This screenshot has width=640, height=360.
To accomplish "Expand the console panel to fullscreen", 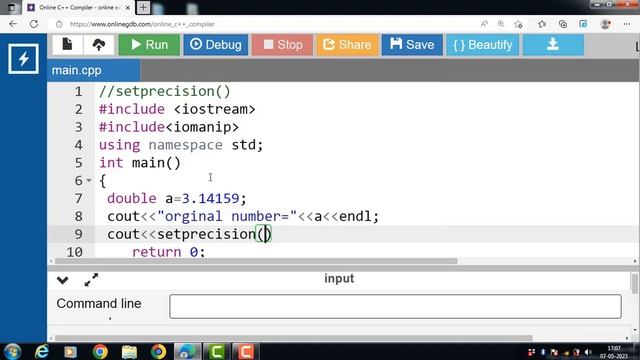I will [x=91, y=280].
